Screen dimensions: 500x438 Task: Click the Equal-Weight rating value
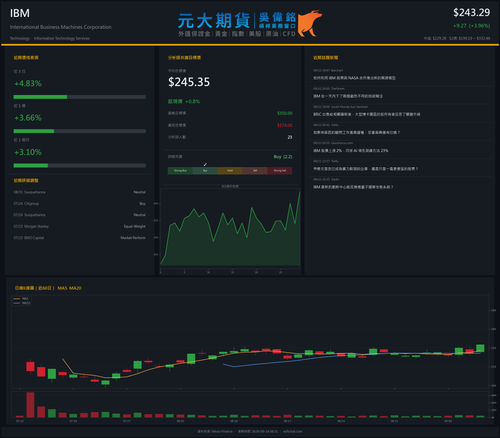coord(135,226)
